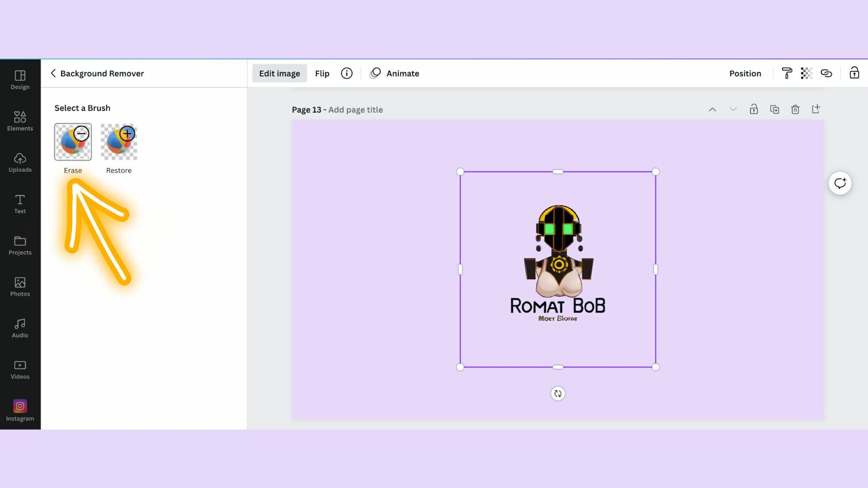Go back from Background Remover

pyautogui.click(x=53, y=73)
